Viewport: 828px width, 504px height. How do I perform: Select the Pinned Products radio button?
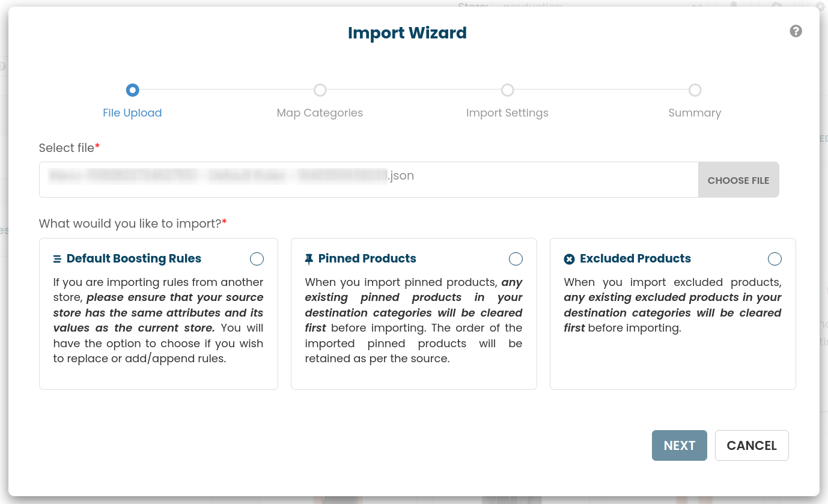pyautogui.click(x=516, y=259)
